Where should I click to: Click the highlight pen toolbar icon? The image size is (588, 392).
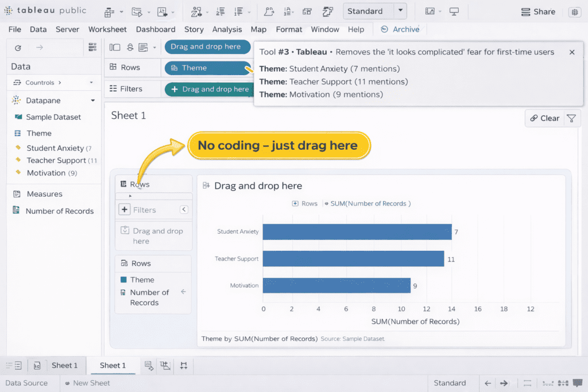(269, 11)
